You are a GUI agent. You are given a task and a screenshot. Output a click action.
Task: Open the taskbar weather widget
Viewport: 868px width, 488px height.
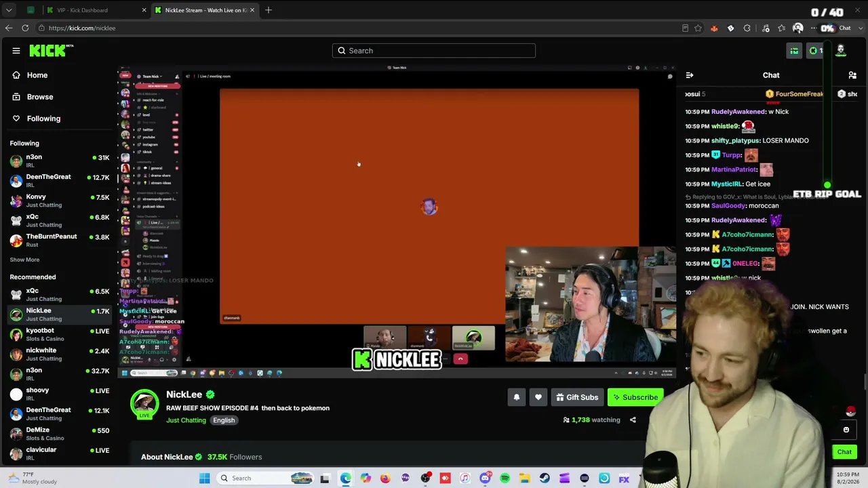click(x=32, y=479)
